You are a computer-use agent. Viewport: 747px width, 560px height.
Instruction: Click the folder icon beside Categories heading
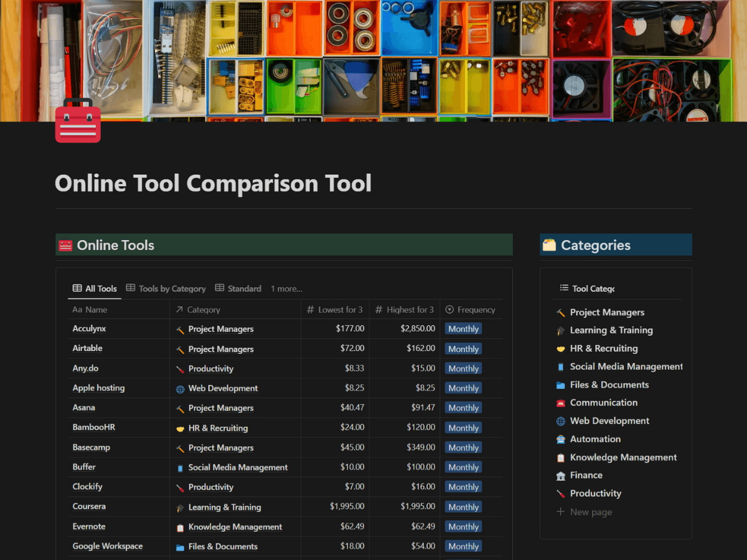pyautogui.click(x=549, y=245)
